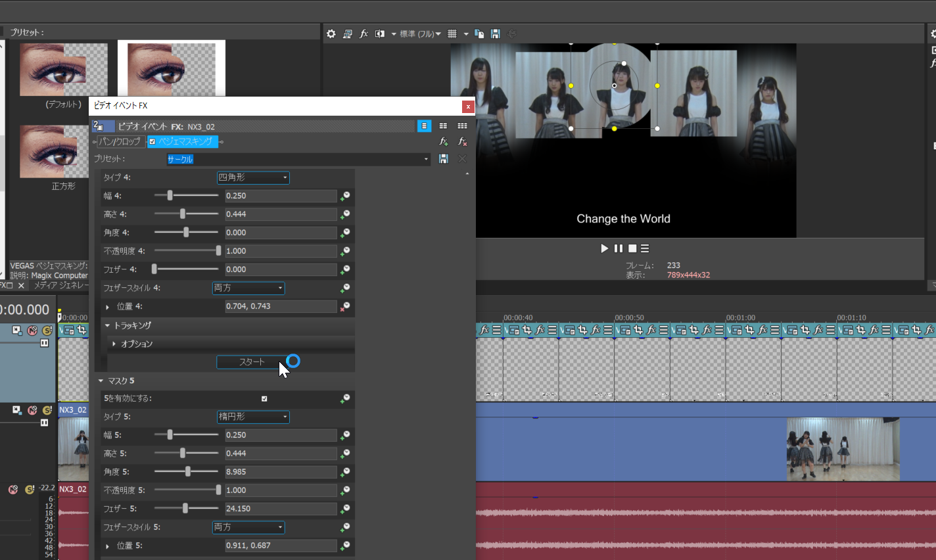Open overlays dropdown arrow beside grid icon

pyautogui.click(x=466, y=34)
